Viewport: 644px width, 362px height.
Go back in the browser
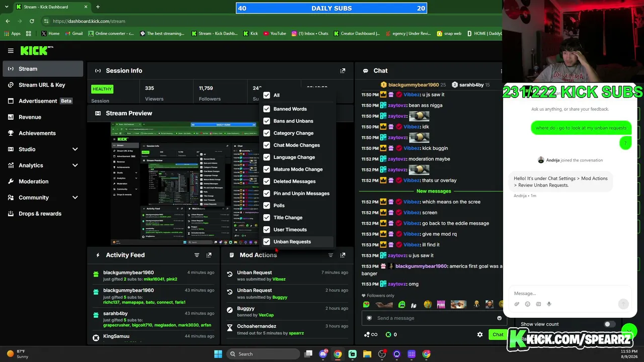pyautogui.click(x=8, y=21)
